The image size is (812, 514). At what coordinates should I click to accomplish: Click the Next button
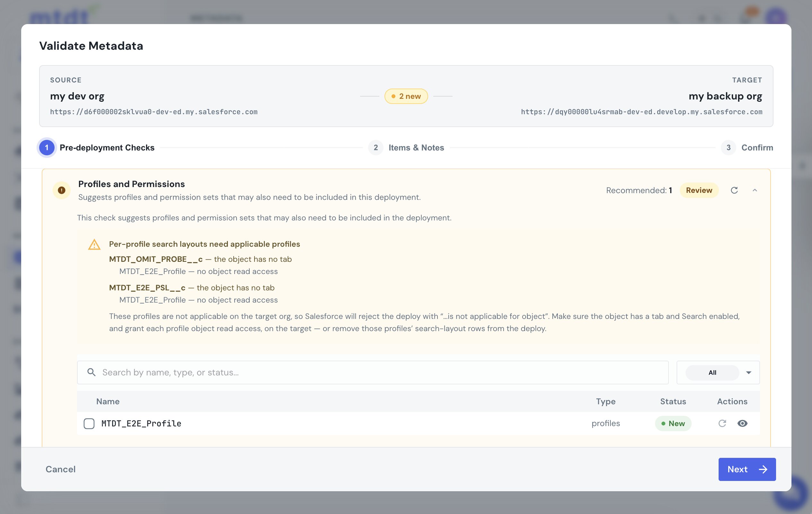point(747,469)
